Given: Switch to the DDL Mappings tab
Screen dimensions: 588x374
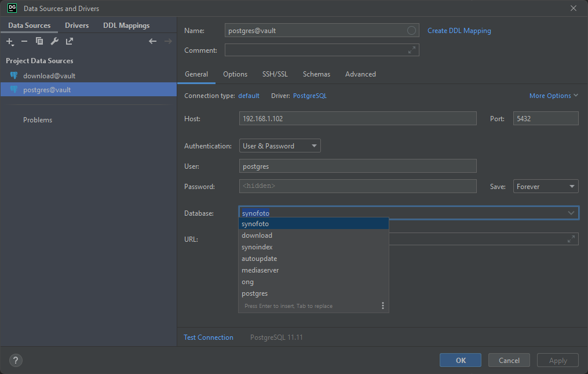Looking at the screenshot, I should 126,25.
